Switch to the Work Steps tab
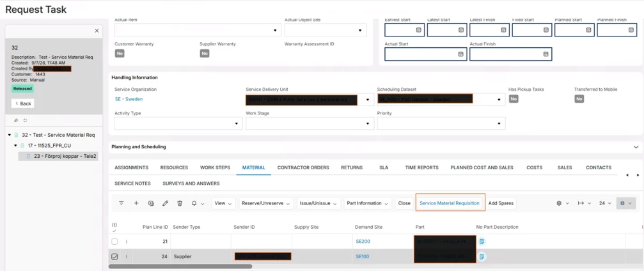The width and height of the screenshot is (644, 271). coord(216,167)
